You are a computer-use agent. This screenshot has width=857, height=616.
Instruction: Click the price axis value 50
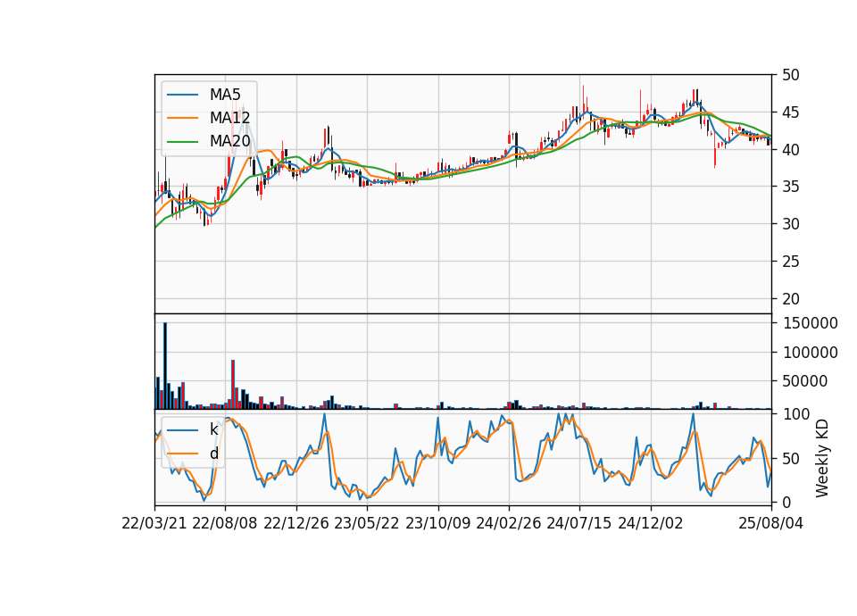[x=790, y=75]
